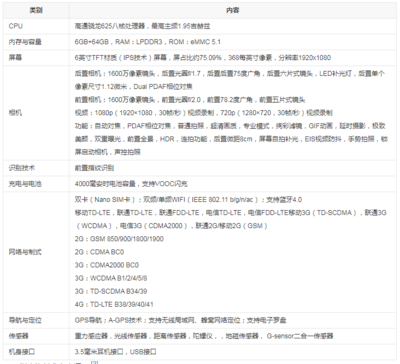The image size is (400, 364).
Task: Click the '3.5毫米耳机接口, USB接口' cell
Action: click(115, 352)
